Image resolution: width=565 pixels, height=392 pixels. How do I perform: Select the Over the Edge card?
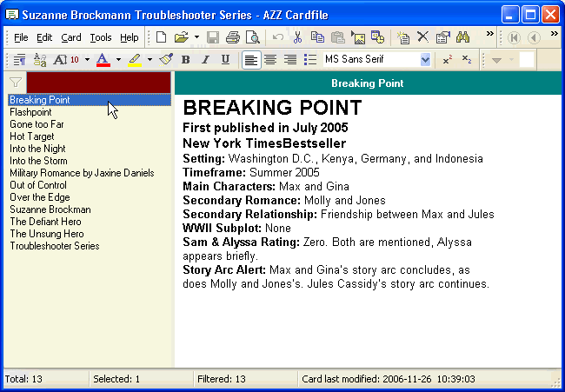tap(90, 197)
